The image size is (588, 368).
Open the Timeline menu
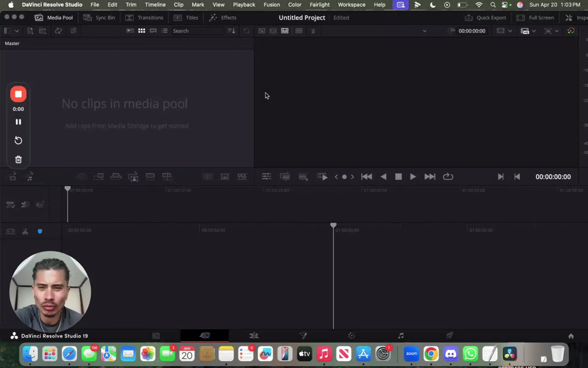[x=155, y=5]
